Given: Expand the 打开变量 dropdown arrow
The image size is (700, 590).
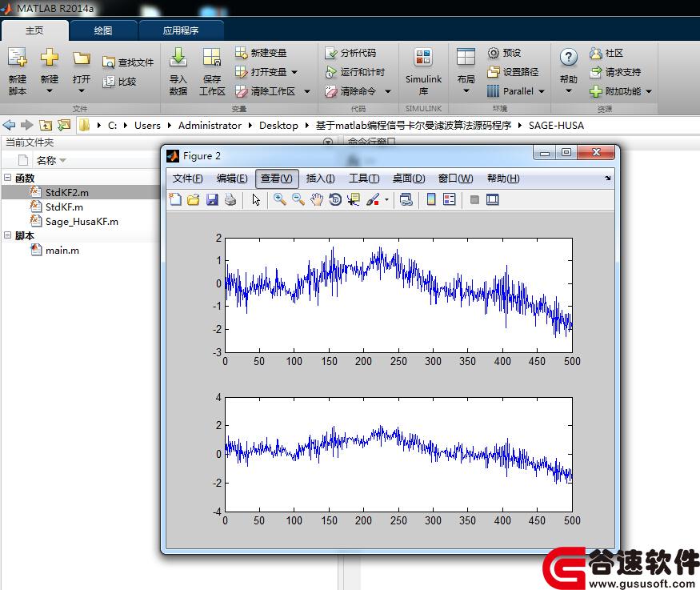Looking at the screenshot, I should pos(294,72).
